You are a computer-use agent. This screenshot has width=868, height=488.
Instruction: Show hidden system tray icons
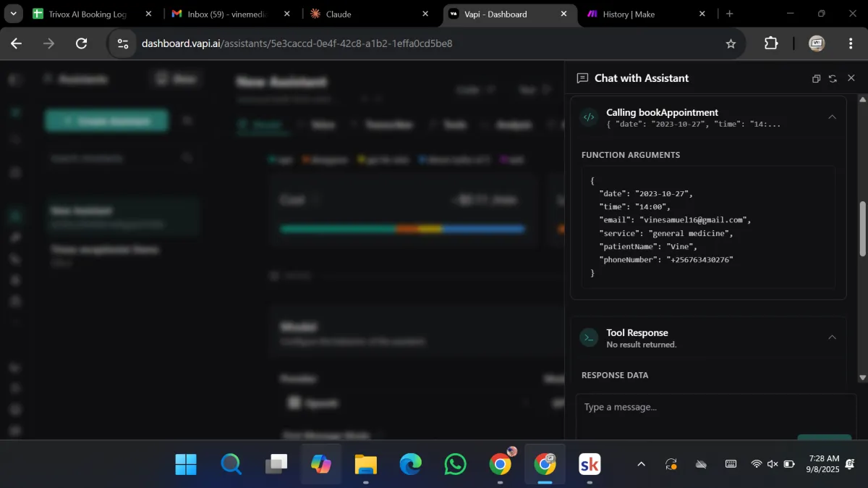click(x=641, y=464)
